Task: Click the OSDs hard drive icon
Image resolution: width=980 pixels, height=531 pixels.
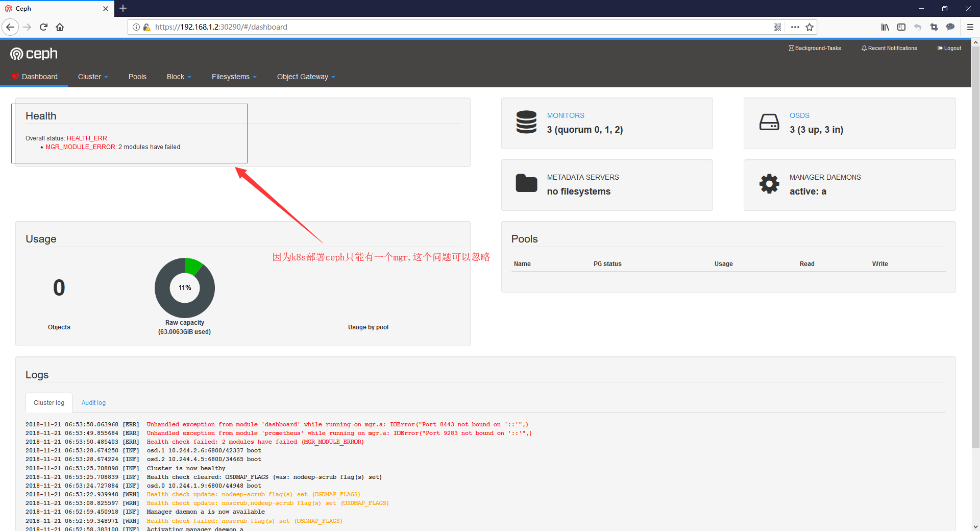Action: pyautogui.click(x=769, y=122)
